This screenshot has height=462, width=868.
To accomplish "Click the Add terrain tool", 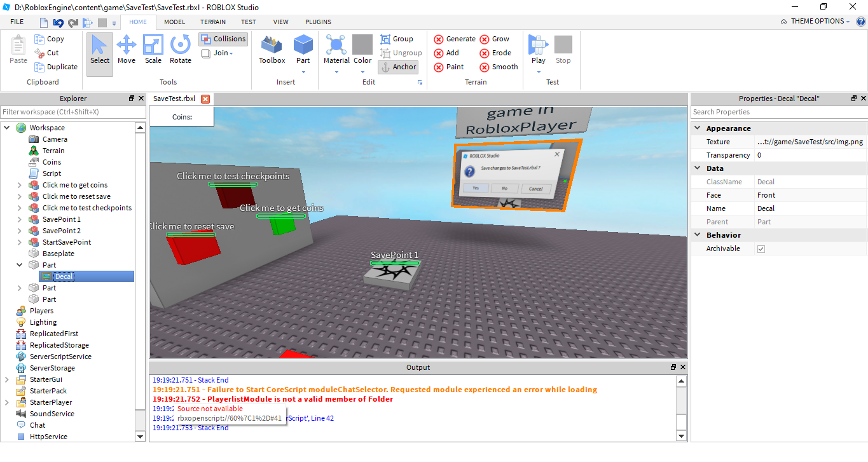I will coord(446,53).
